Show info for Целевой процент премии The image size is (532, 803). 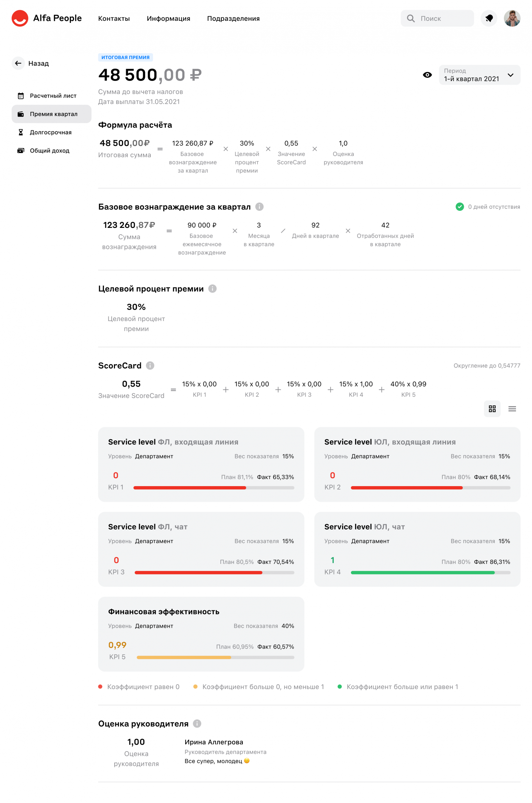(x=212, y=289)
